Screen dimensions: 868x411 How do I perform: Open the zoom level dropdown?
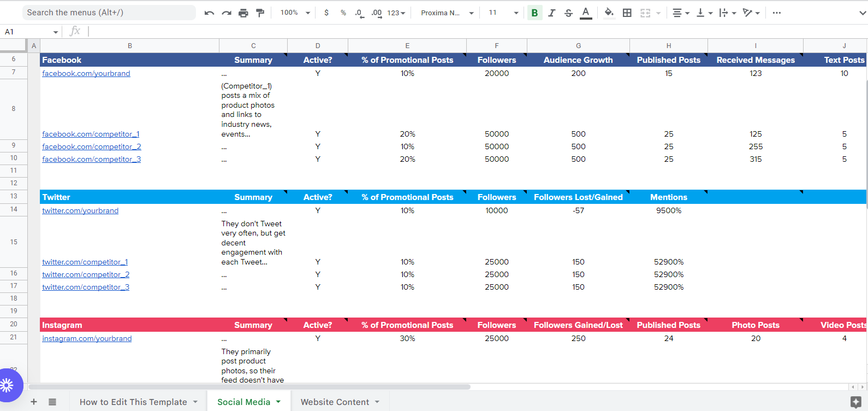click(x=295, y=13)
